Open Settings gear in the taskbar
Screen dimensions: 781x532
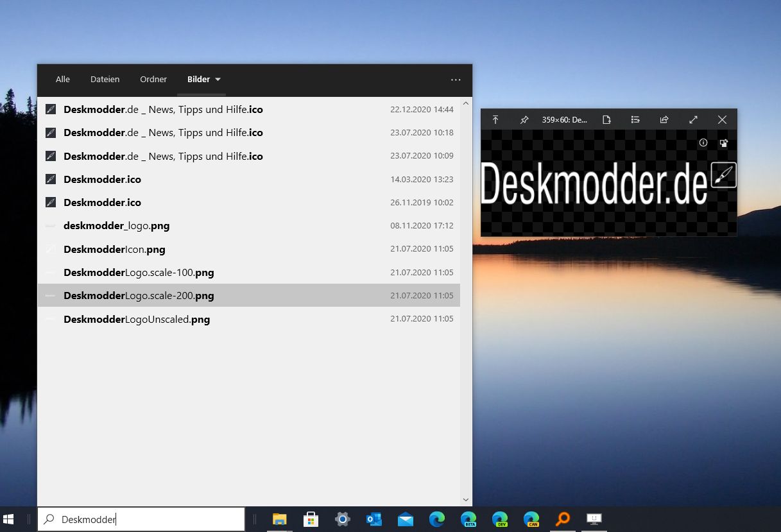click(x=343, y=519)
